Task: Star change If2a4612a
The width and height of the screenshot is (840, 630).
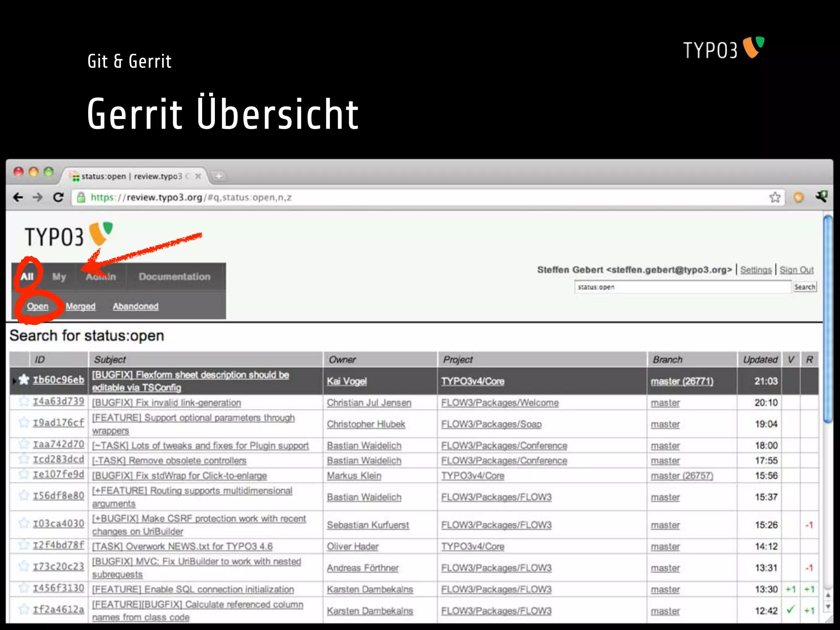Action: click(x=24, y=609)
